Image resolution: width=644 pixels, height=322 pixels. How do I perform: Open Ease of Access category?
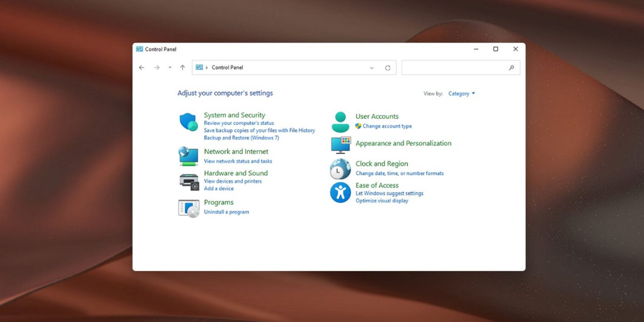(x=377, y=185)
